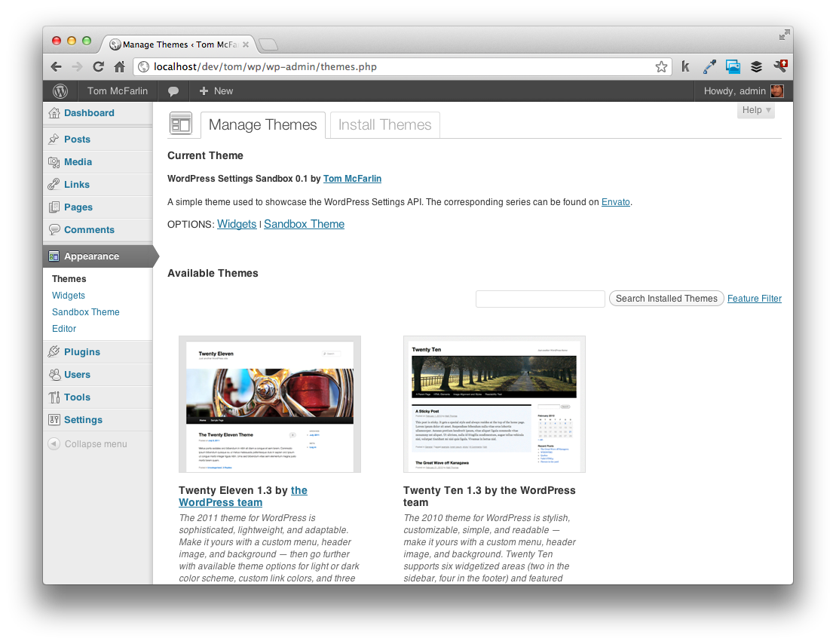Image resolution: width=836 pixels, height=644 pixels.
Task: Enter fullscreen with the window expand arrows
Action: [x=784, y=35]
